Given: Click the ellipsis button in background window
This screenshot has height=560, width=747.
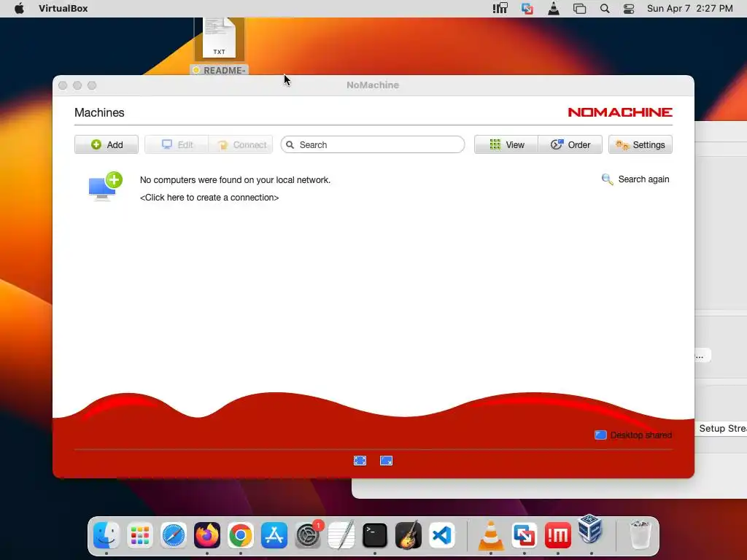Looking at the screenshot, I should (703, 356).
